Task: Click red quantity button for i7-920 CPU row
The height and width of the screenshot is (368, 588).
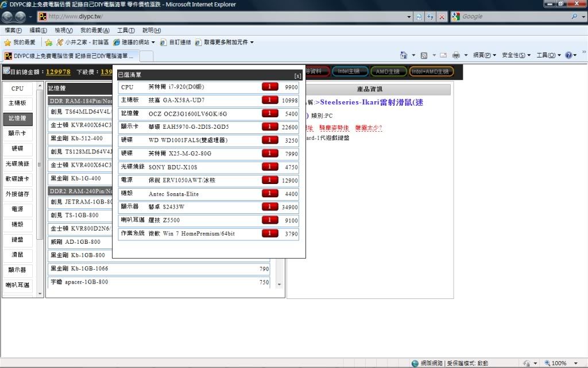Action: coord(270,87)
